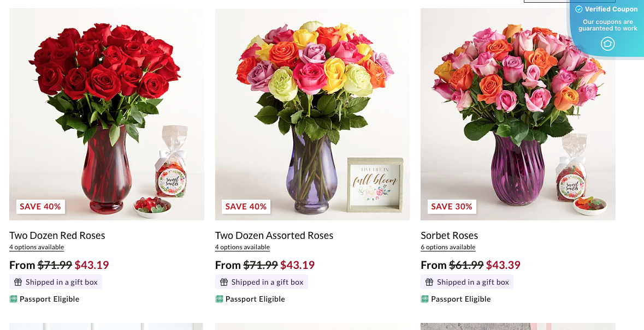644x330 pixels.
Task: Open the Two Dozen Red Roses product title
Action: tap(57, 236)
